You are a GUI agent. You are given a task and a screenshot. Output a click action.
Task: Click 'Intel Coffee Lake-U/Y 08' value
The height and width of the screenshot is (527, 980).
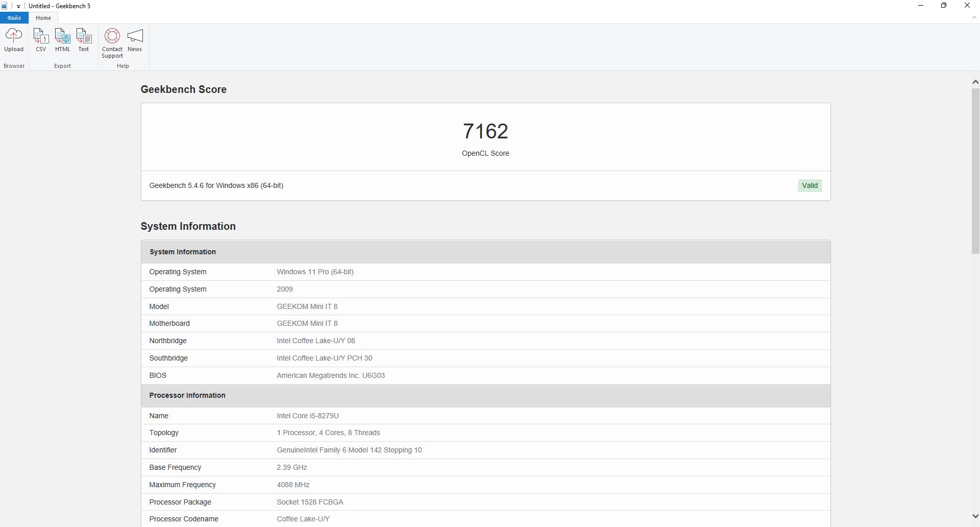316,341
